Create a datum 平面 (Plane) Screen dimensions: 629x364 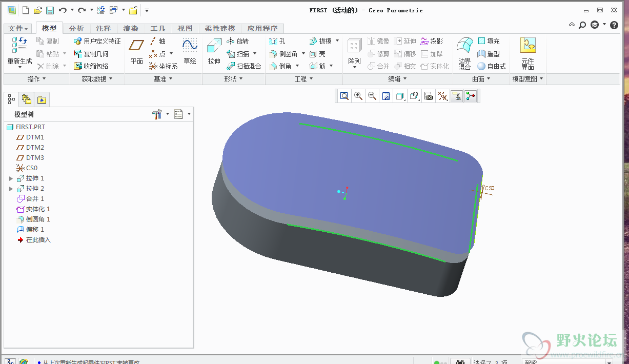tap(136, 52)
